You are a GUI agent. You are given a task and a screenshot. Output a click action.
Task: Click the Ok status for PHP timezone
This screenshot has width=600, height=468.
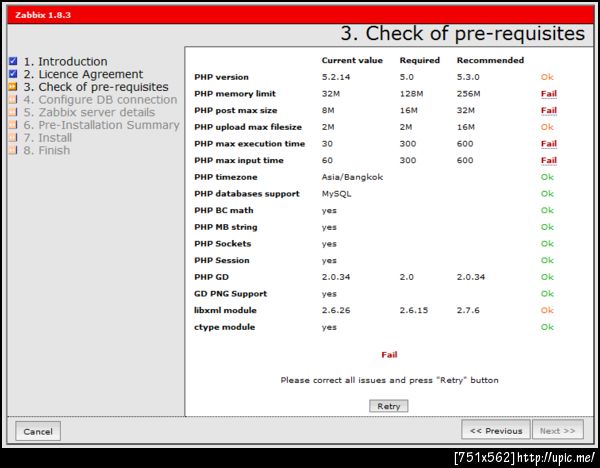(x=547, y=177)
